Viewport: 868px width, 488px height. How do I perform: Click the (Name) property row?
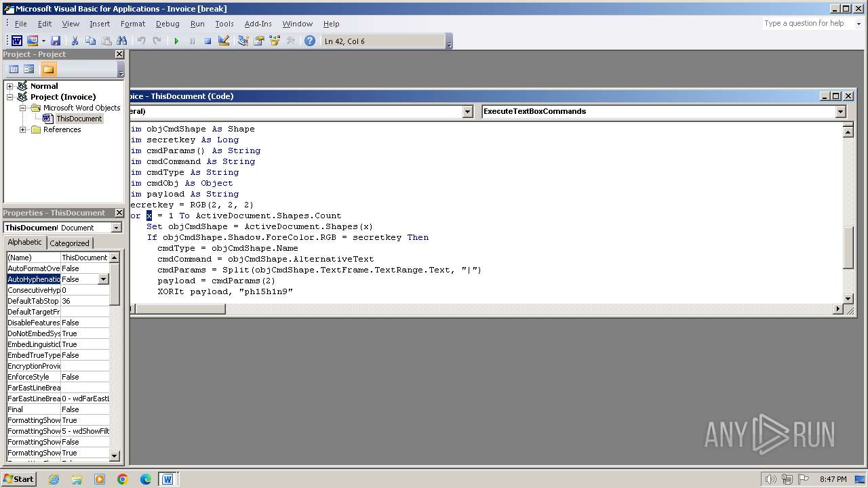click(58, 258)
